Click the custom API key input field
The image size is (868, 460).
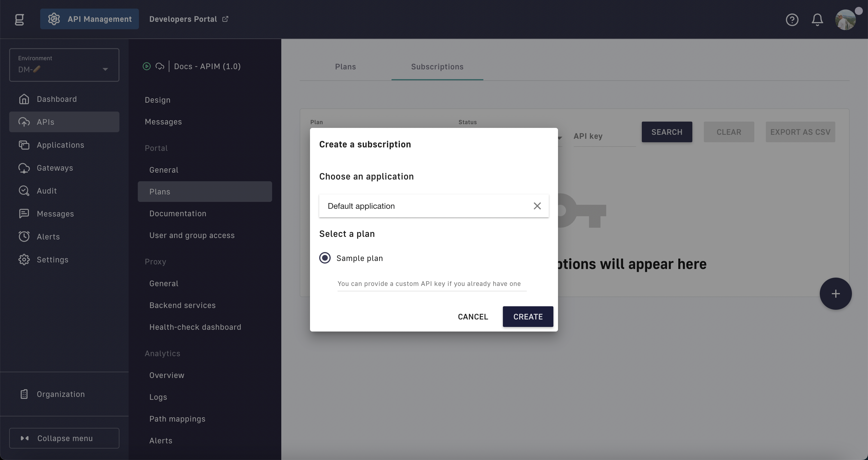point(432,284)
